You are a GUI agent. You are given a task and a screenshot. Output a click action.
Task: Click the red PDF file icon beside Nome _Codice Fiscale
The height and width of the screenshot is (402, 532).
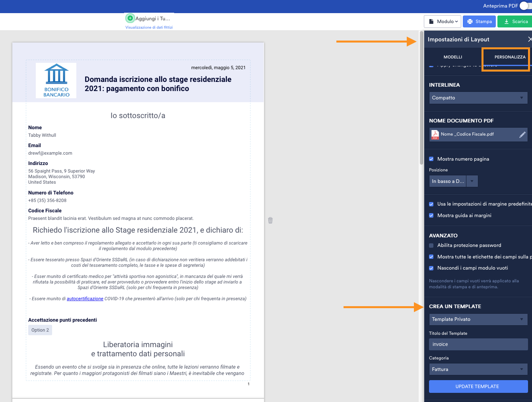coord(434,134)
